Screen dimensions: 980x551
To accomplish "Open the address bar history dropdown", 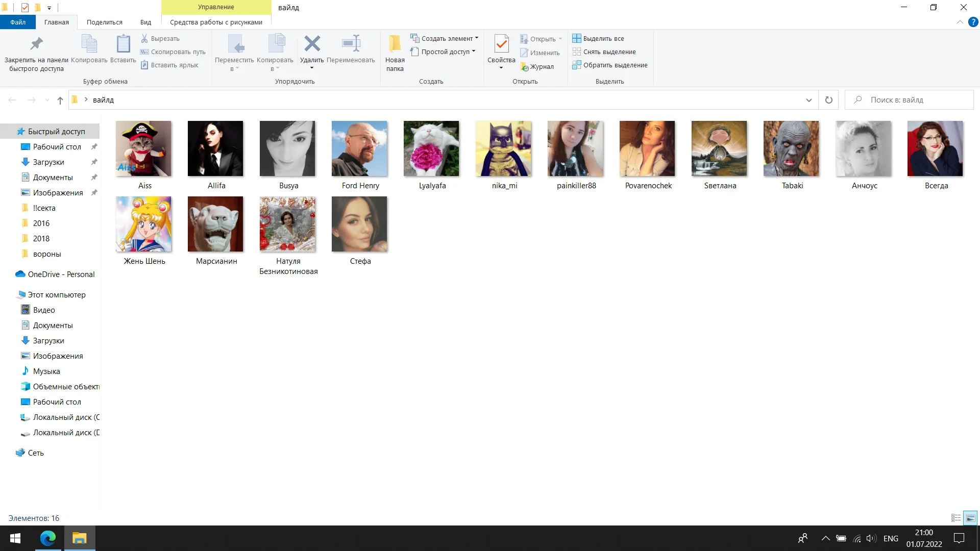I will pyautogui.click(x=808, y=99).
